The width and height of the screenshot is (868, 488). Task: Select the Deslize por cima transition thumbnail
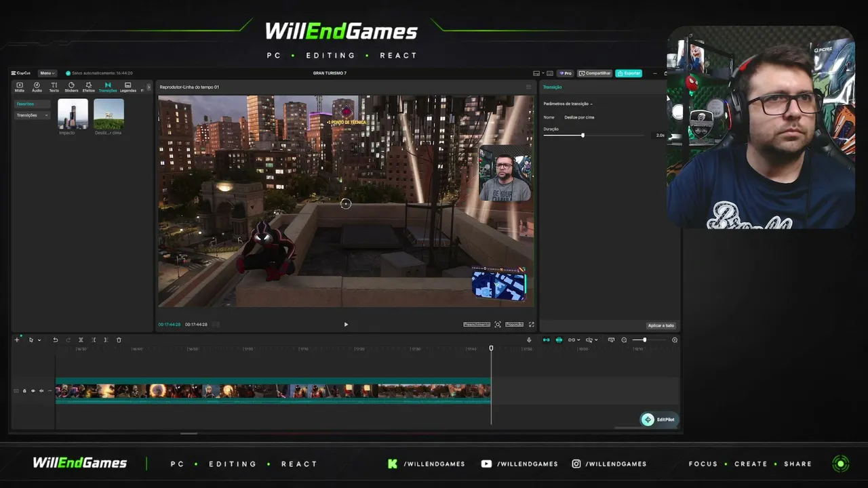[108, 114]
